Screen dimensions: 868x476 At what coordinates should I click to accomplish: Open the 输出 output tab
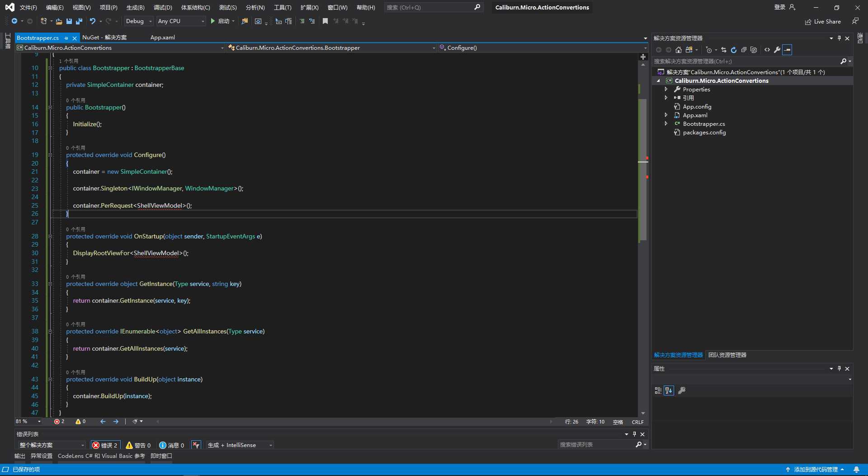(20, 456)
